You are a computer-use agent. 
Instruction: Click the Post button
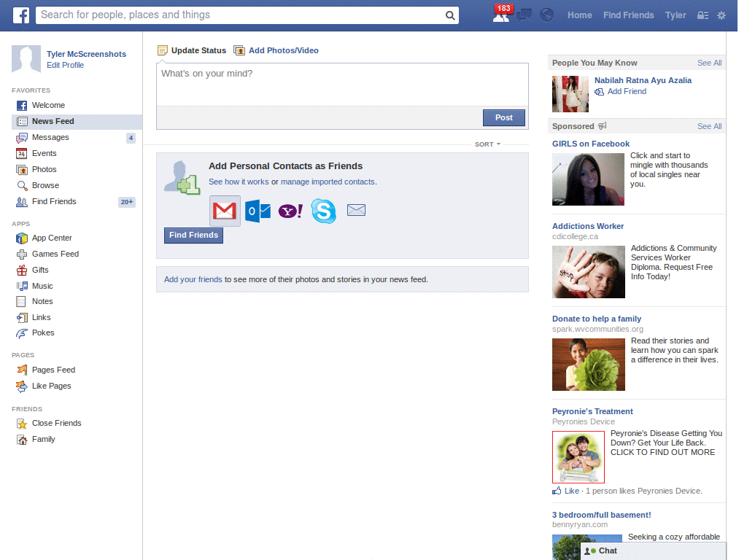(504, 117)
